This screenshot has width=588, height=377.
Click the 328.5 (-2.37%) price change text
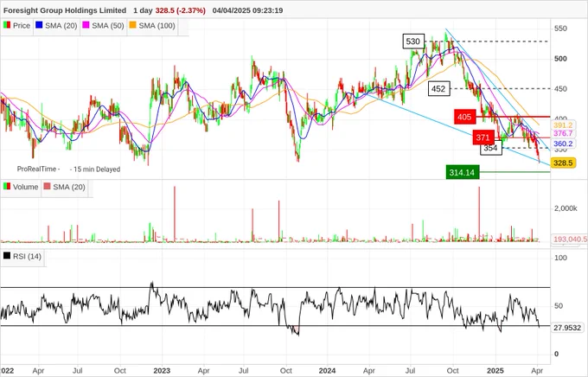[x=181, y=10]
